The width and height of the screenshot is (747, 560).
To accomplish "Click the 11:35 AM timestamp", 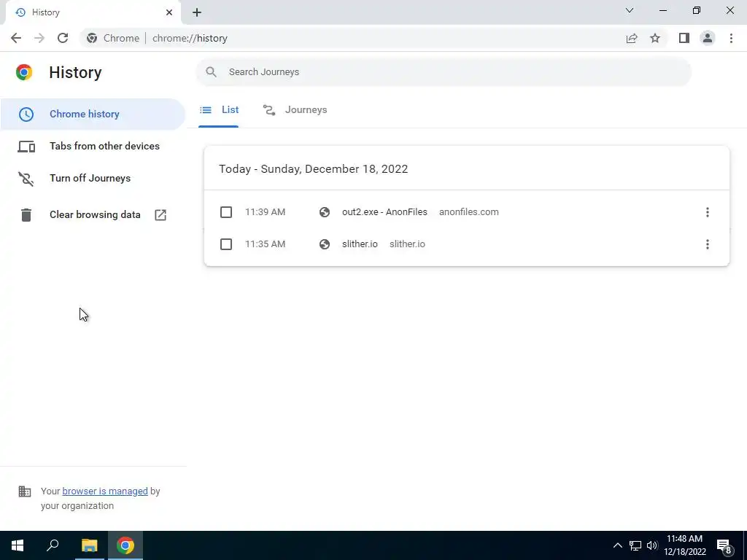I will pos(266,244).
